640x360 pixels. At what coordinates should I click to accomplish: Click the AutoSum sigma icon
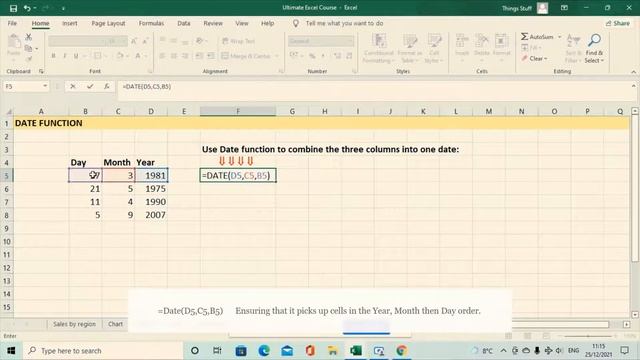tap(524, 37)
